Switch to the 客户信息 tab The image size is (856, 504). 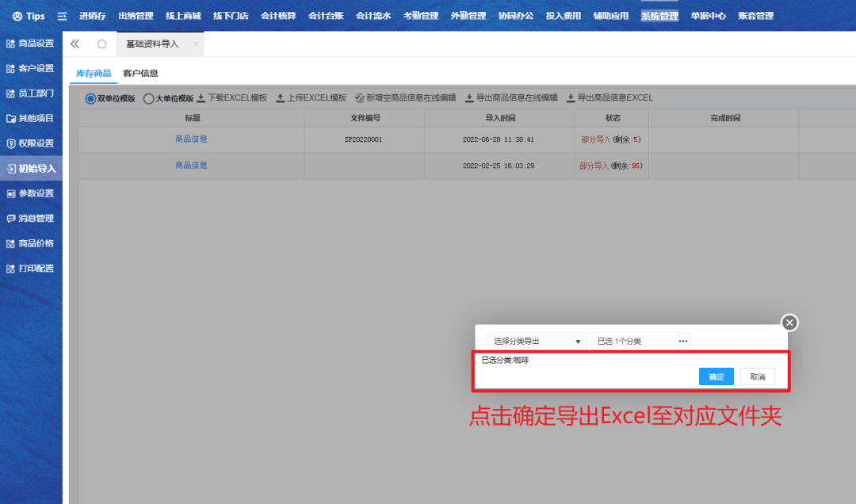(140, 74)
